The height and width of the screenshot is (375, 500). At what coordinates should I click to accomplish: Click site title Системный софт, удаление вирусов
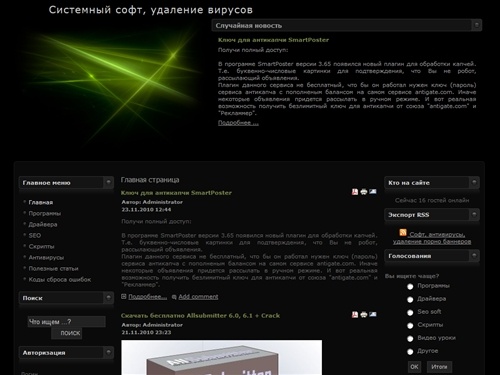tap(151, 10)
